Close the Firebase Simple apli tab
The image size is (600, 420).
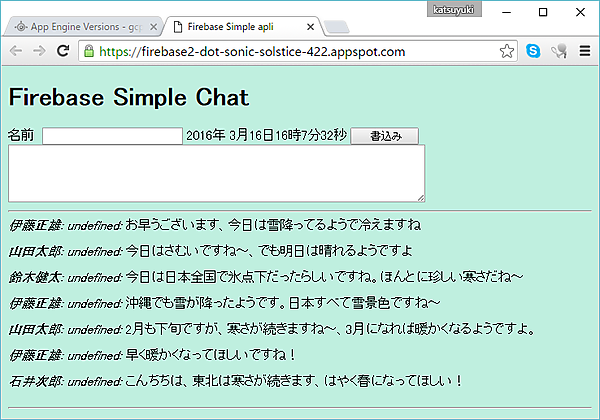click(310, 27)
